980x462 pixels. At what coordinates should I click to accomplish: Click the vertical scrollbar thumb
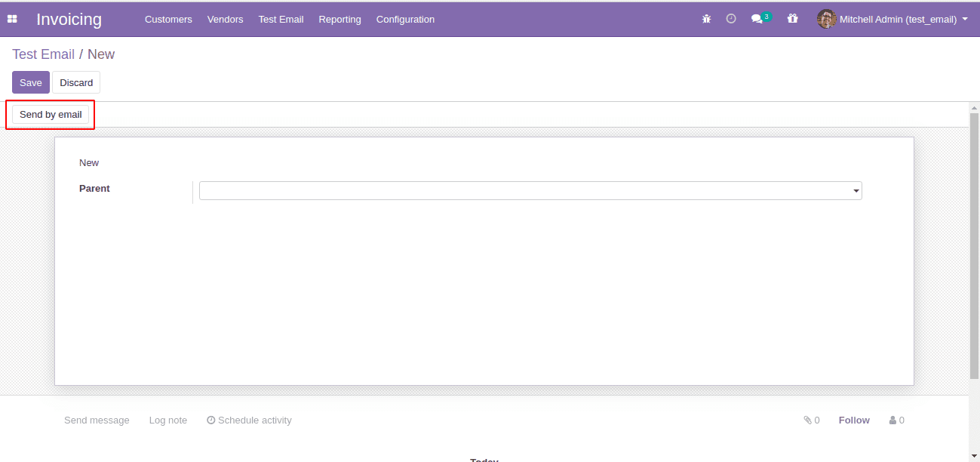[x=974, y=245]
